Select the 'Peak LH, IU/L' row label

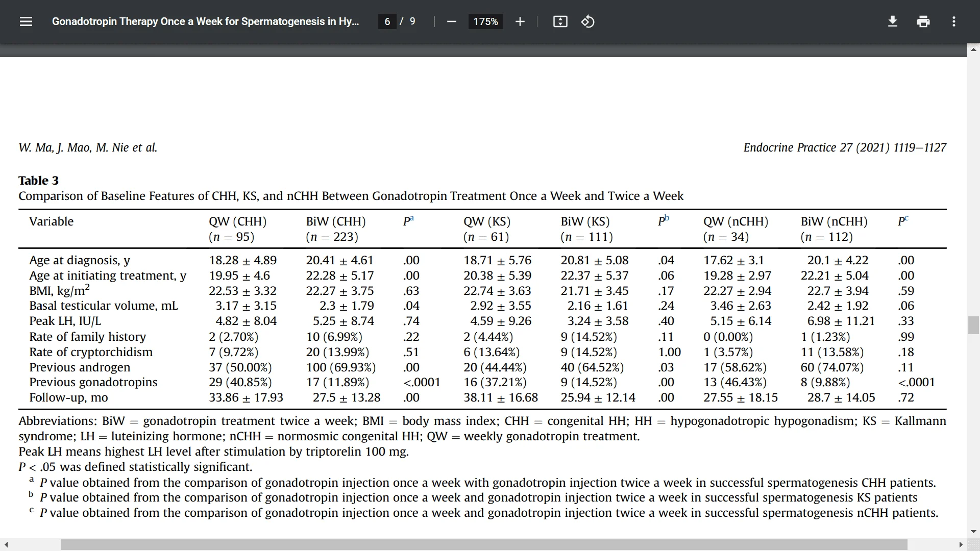[x=65, y=321]
